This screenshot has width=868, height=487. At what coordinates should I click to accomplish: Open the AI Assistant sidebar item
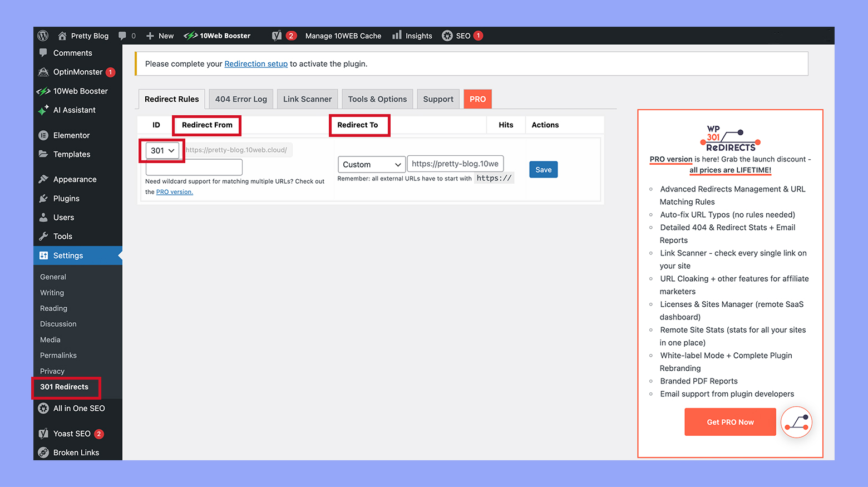74,110
